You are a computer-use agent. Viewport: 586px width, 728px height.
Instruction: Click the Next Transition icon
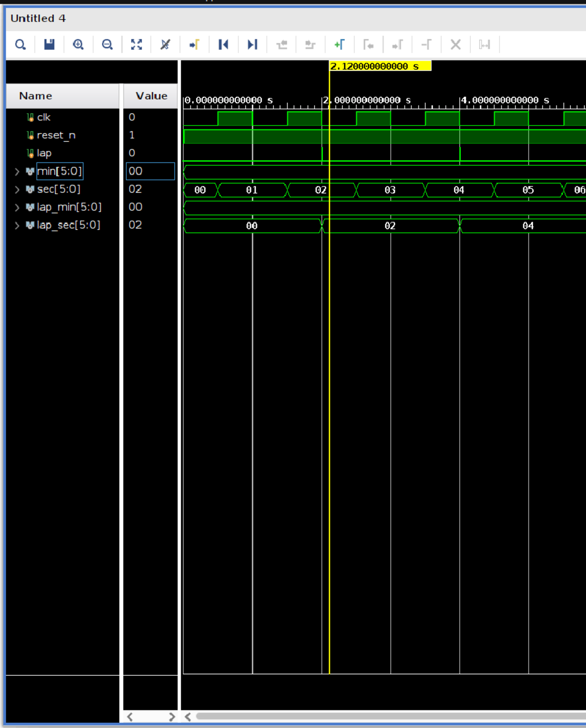(x=310, y=45)
